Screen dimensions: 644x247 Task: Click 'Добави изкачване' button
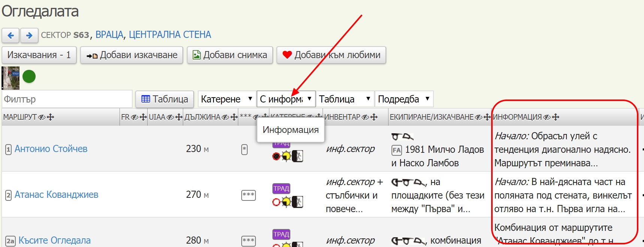[x=131, y=55]
